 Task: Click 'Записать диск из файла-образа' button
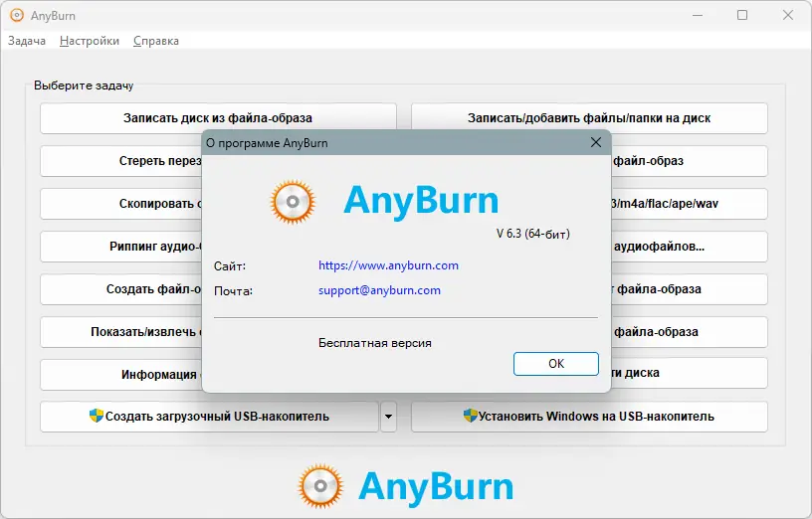coord(218,118)
